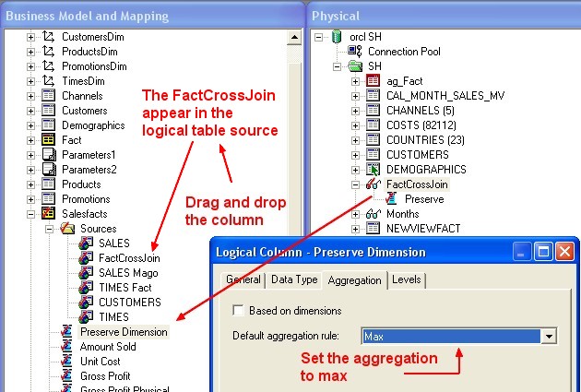The height and width of the screenshot is (392, 581).
Task: Maximize the Logical Column dialog
Action: coord(543,252)
